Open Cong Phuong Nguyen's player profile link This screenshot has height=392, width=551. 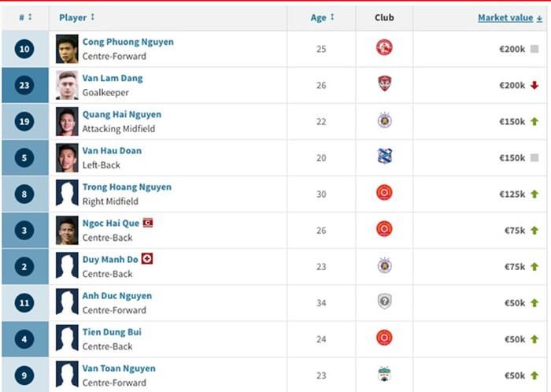(128, 42)
